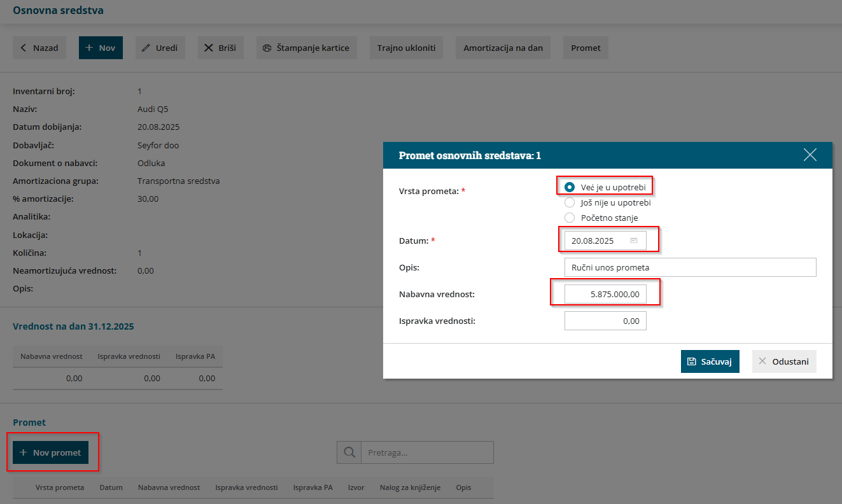Click the calendar icon in the Datum field
The image size is (842, 504).
coord(634,241)
